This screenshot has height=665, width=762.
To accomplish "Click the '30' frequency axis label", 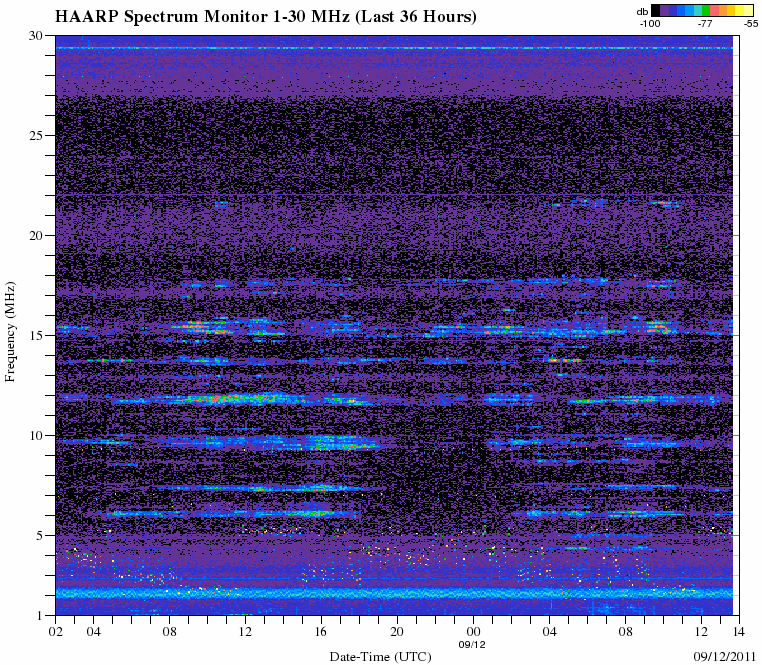I will [37, 35].
